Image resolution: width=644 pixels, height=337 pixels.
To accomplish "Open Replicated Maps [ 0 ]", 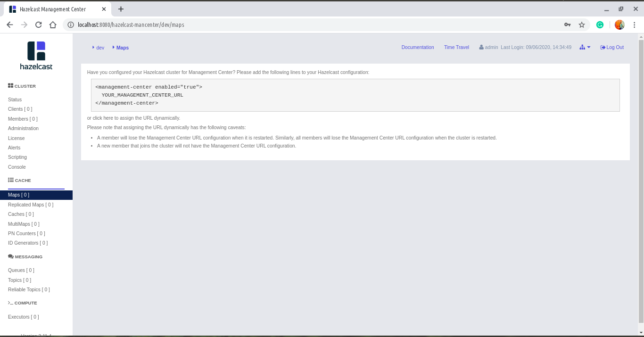I will (31, 205).
